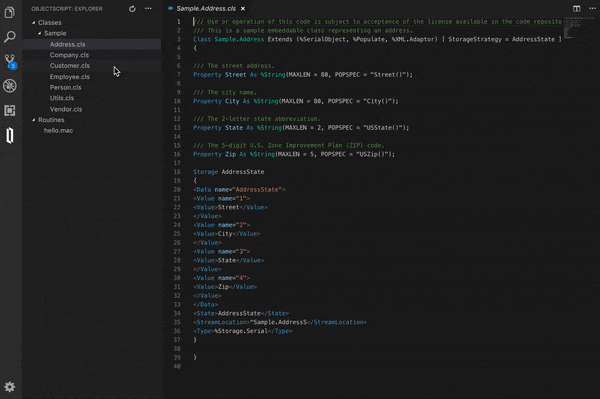Click the '/// The street address.' comment
Viewport: 600px width, 399px height.
tap(233, 66)
